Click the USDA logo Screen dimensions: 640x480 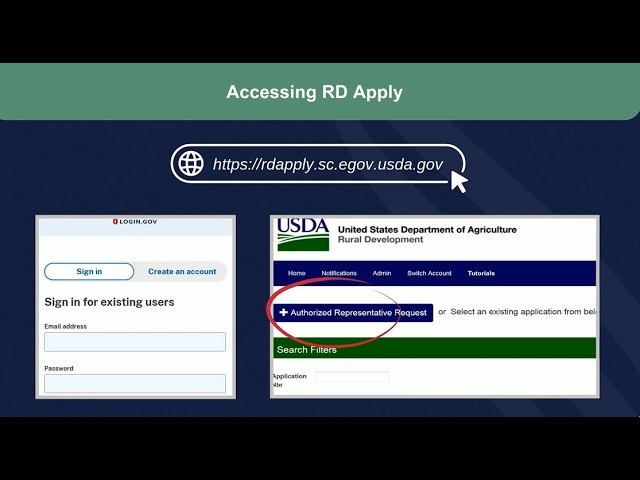[x=303, y=234]
